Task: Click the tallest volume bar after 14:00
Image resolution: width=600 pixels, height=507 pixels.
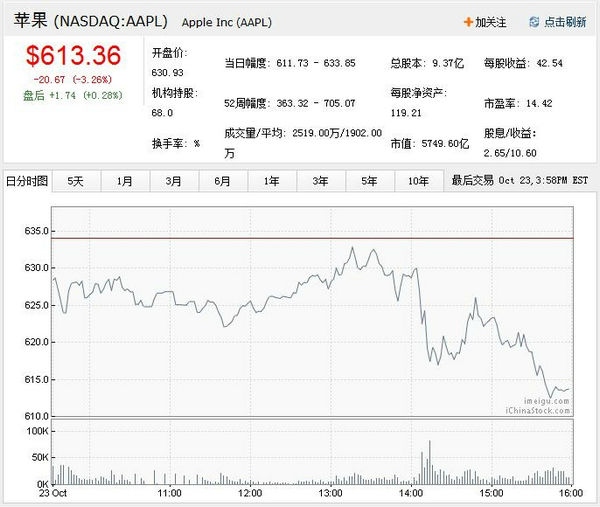Action: [x=430, y=462]
